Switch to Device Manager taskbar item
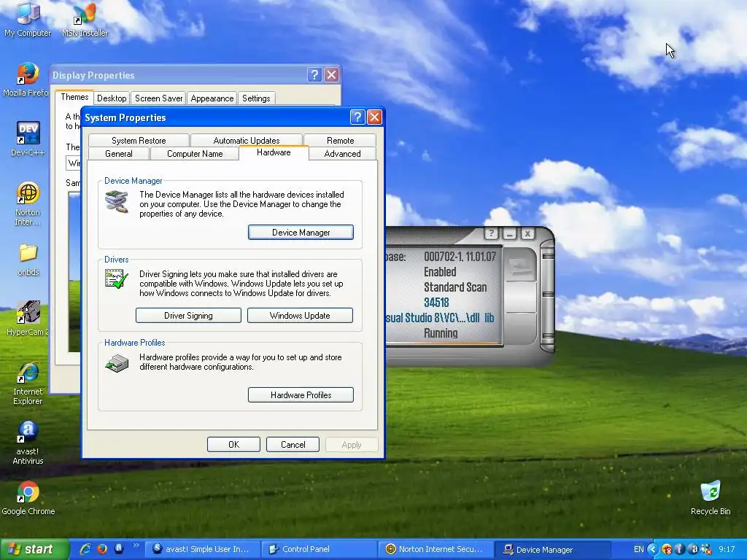This screenshot has height=560, width=747. (553, 550)
